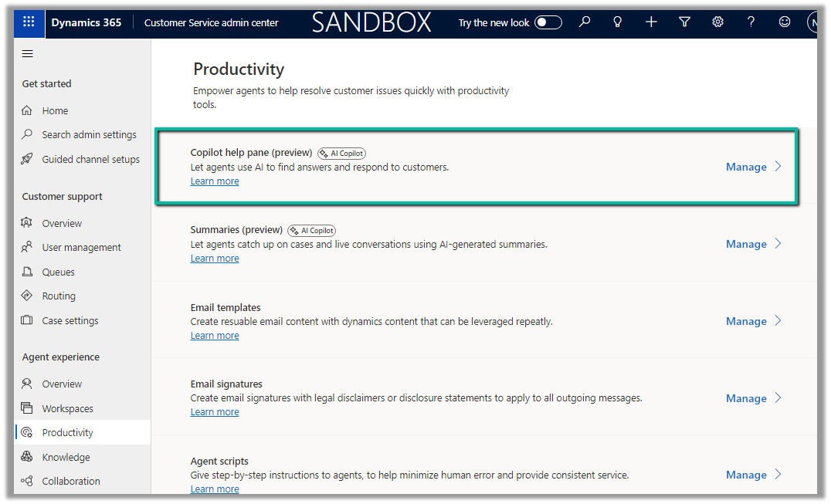Expand Summaries Manage chevron arrow

pyautogui.click(x=778, y=244)
